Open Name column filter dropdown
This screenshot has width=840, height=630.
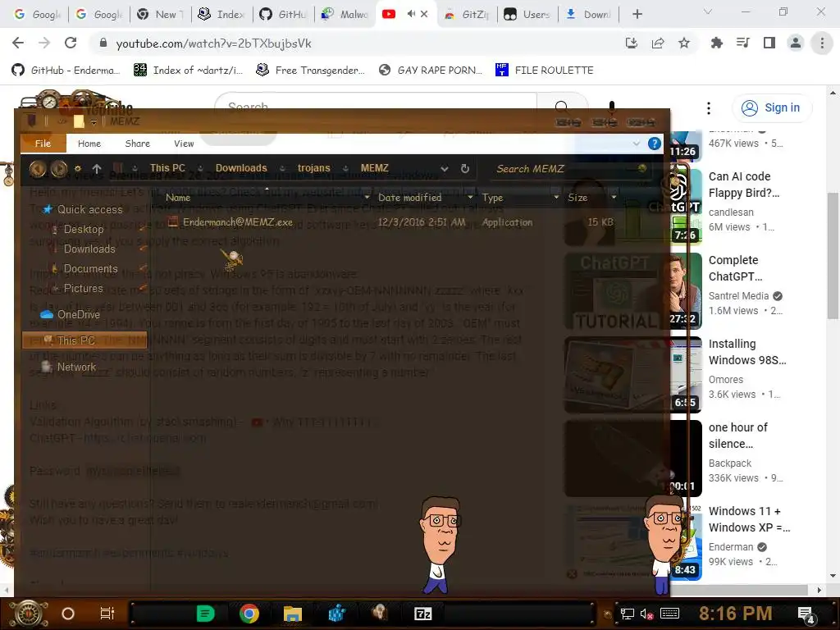pyautogui.click(x=367, y=198)
